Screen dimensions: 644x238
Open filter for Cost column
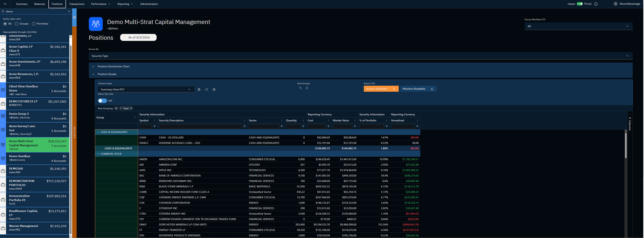click(x=328, y=126)
